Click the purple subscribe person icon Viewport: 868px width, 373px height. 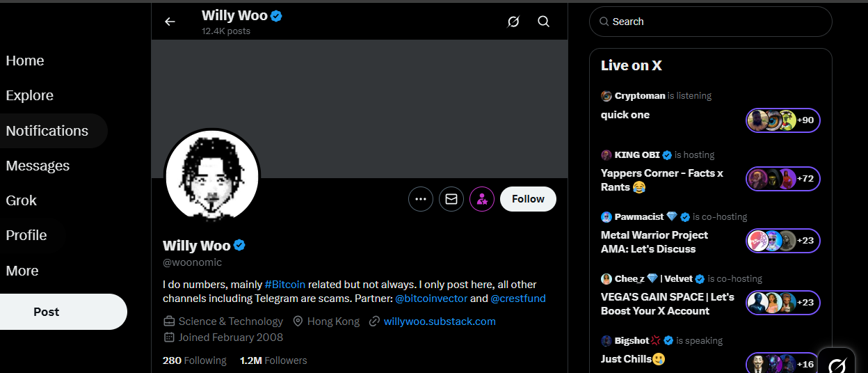coord(482,199)
